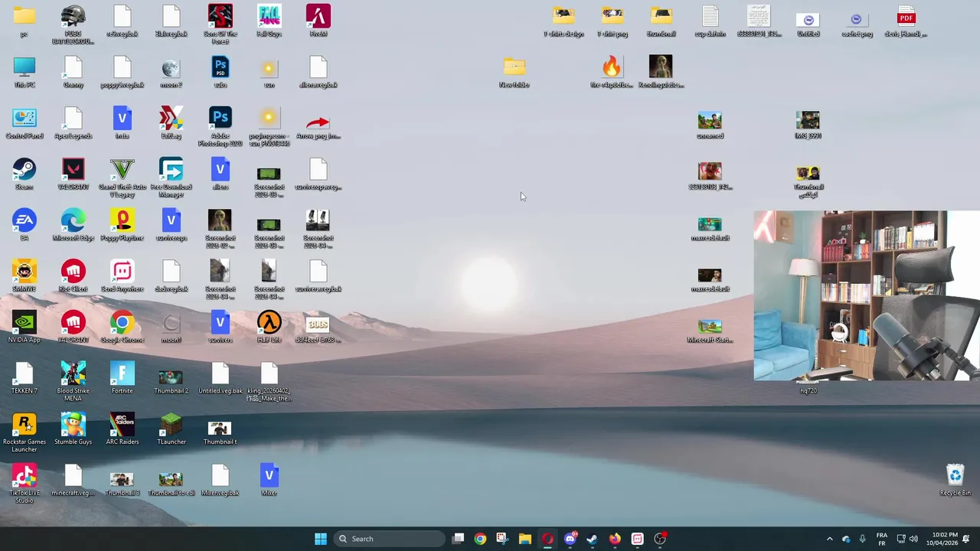Select the New folder on desktop
This screenshot has height=551, width=980.
pos(514,73)
